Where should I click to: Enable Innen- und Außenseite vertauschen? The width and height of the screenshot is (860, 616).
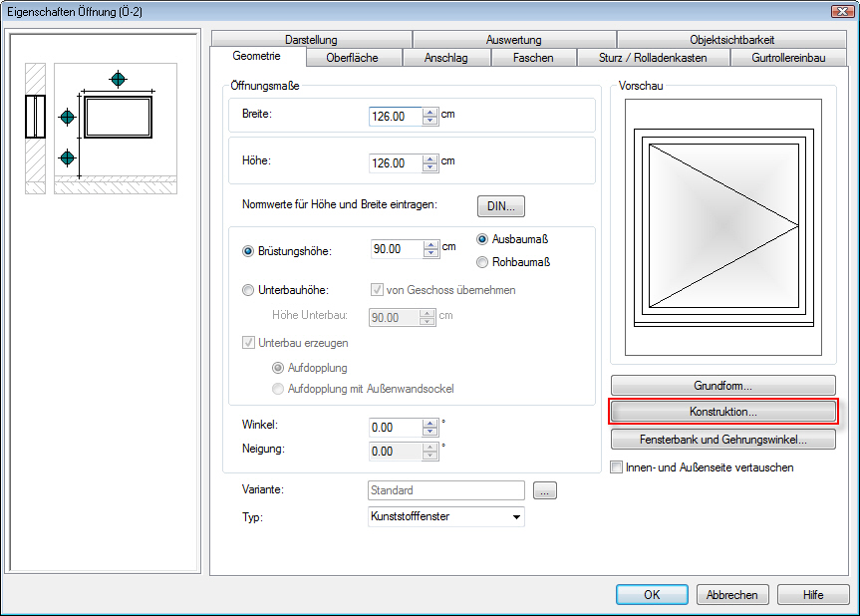tap(617, 467)
